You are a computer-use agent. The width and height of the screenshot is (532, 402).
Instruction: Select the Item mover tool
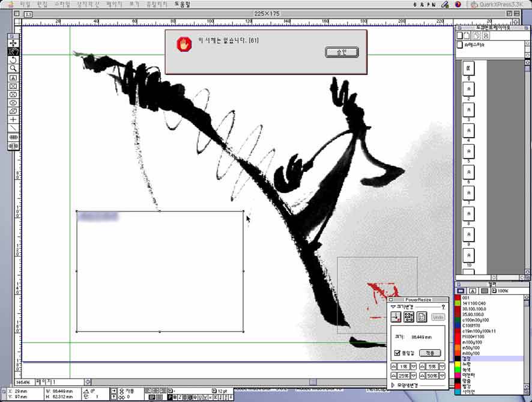point(13,43)
